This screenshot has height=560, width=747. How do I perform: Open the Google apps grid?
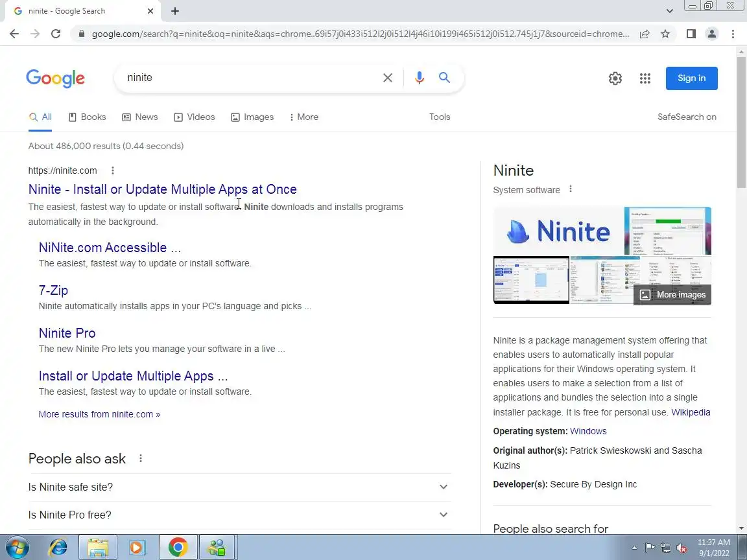pyautogui.click(x=645, y=78)
